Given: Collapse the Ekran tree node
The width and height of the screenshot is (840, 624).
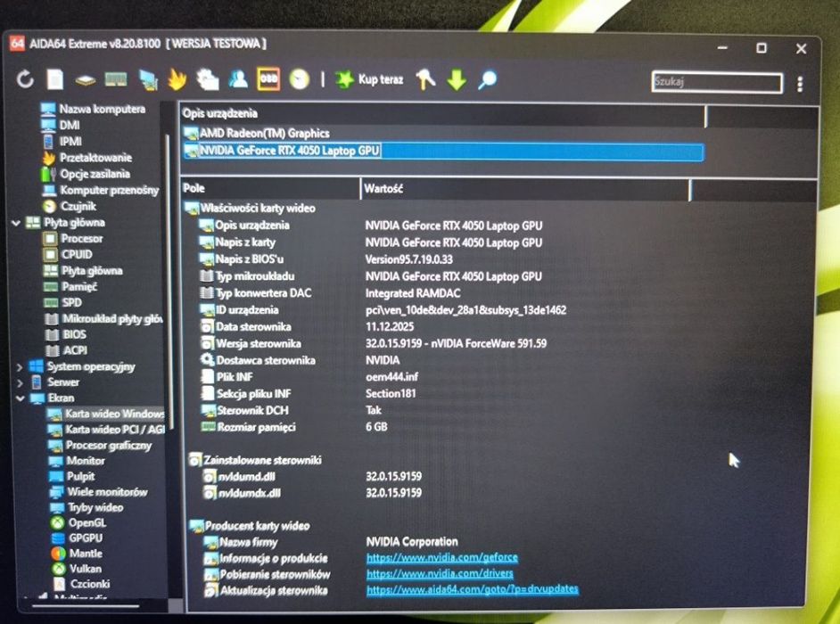Looking at the screenshot, I should (21, 398).
